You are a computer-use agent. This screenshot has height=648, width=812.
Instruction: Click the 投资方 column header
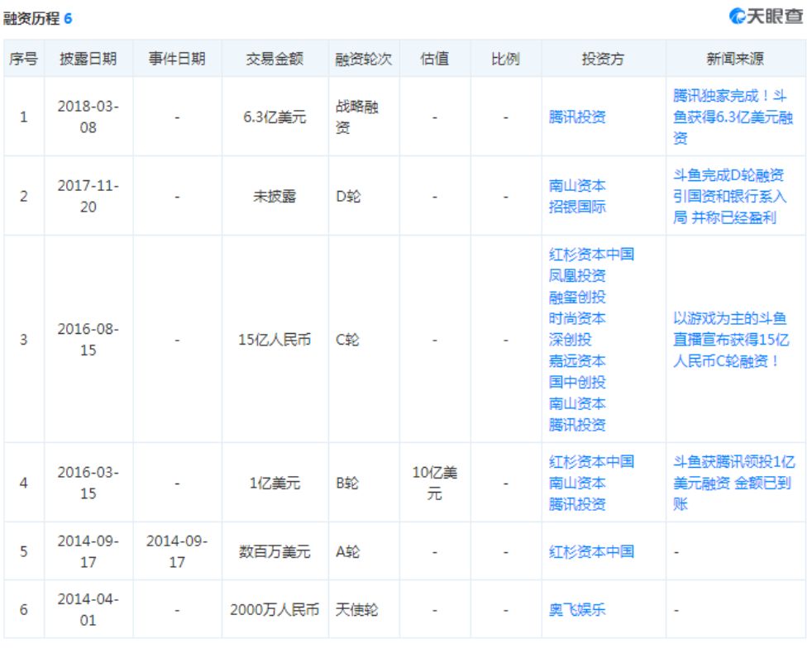604,59
